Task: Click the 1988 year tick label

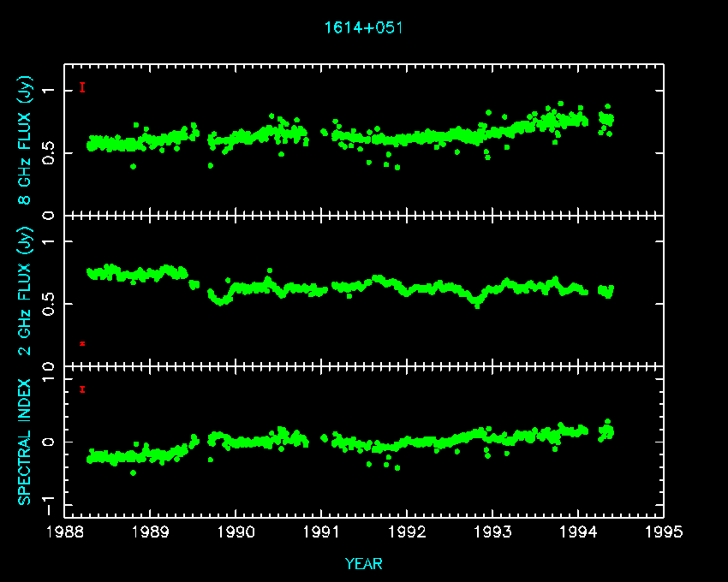Action: tap(65, 532)
